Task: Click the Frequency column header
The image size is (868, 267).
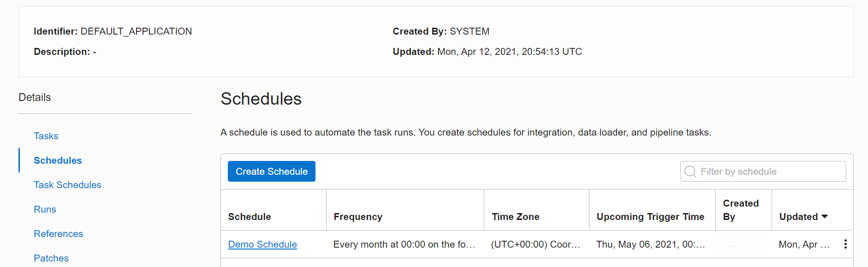Action: [x=358, y=217]
